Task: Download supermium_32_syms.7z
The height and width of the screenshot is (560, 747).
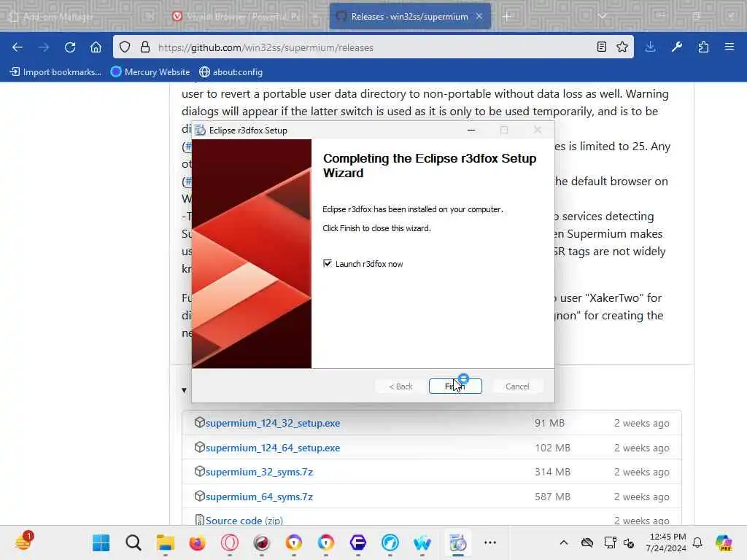Action: coord(259,472)
